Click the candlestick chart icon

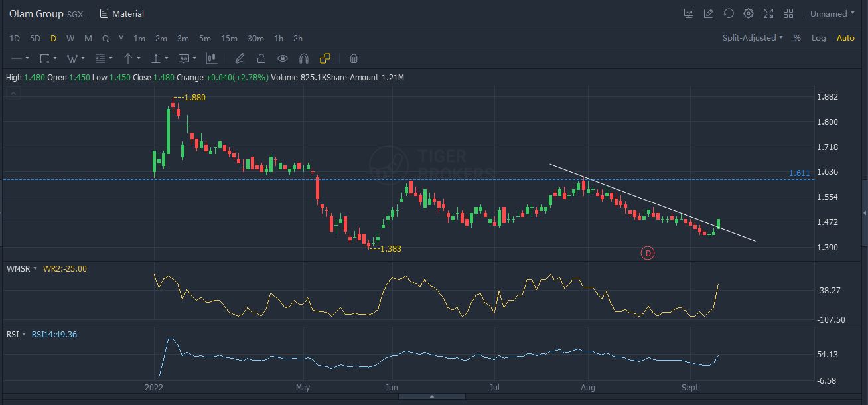point(211,58)
